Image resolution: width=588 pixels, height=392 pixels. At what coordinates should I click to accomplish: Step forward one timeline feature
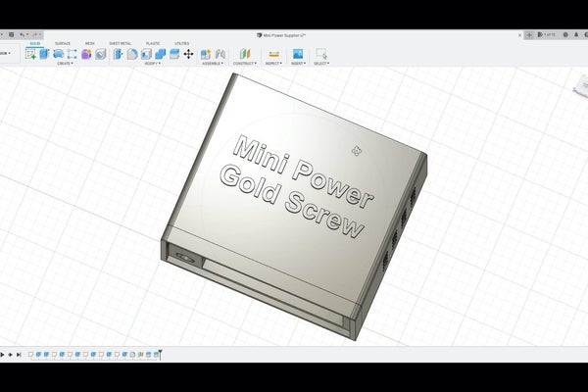[x=11, y=355]
